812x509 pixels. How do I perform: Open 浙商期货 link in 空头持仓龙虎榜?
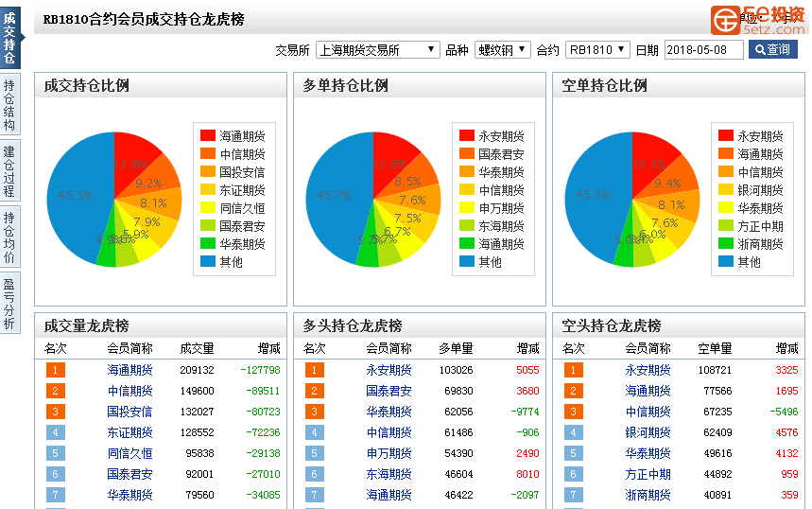click(x=648, y=495)
